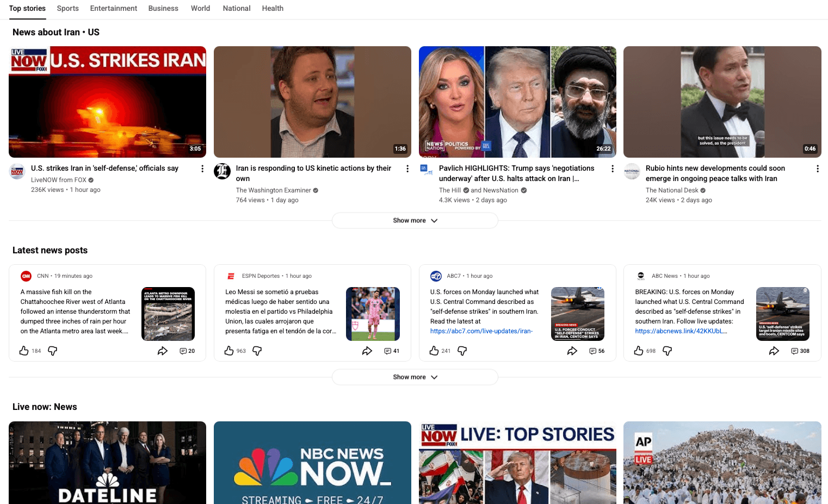Click The National Desk channel avatar

click(x=632, y=171)
